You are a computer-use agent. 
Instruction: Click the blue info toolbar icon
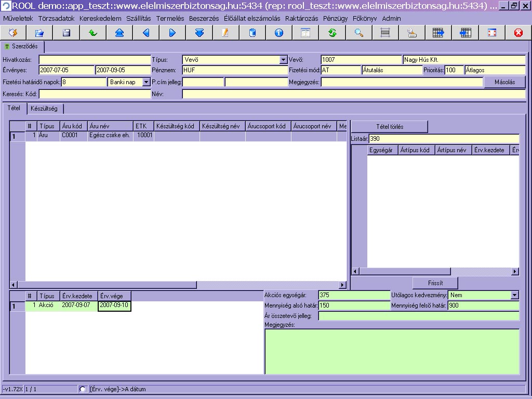279,33
